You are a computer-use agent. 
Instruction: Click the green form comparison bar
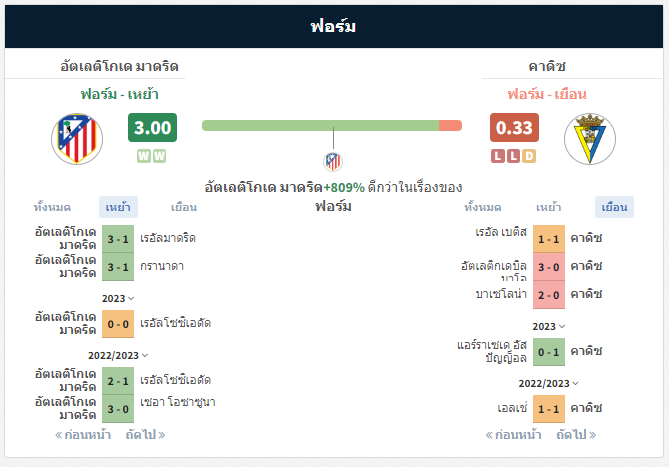click(x=320, y=125)
